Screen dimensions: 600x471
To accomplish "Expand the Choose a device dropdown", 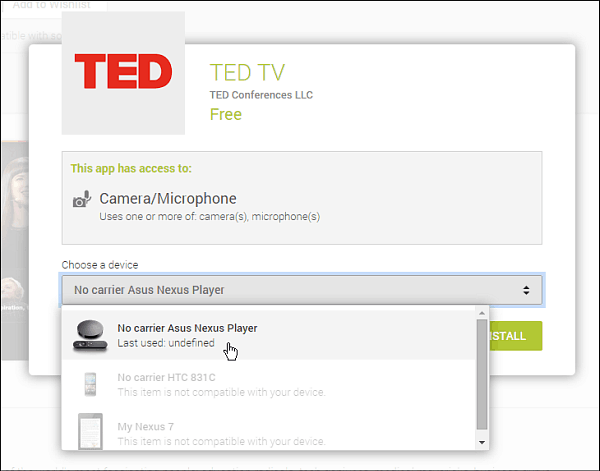I will (x=302, y=290).
